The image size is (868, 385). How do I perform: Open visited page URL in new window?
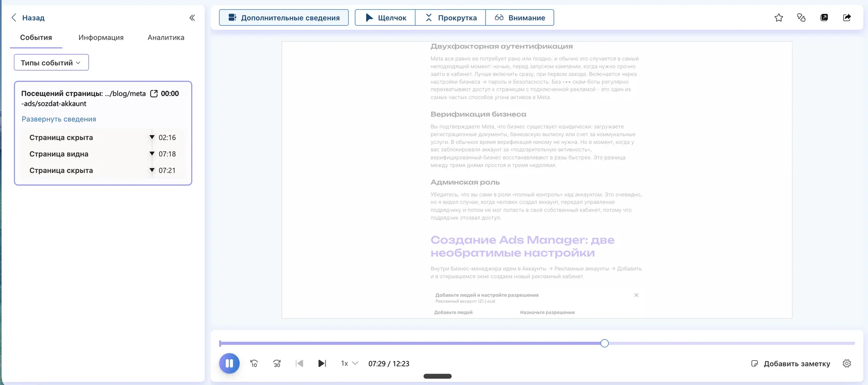[x=153, y=93]
